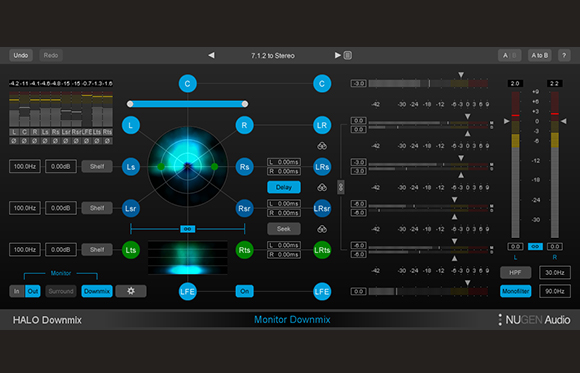Open settings with the gear icon
This screenshot has height=373, width=580.
[x=131, y=291]
